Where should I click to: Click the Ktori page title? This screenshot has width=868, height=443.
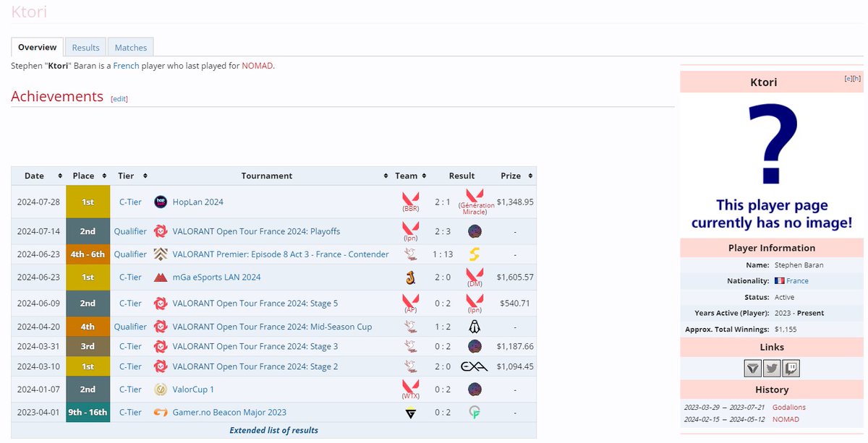[x=30, y=12]
